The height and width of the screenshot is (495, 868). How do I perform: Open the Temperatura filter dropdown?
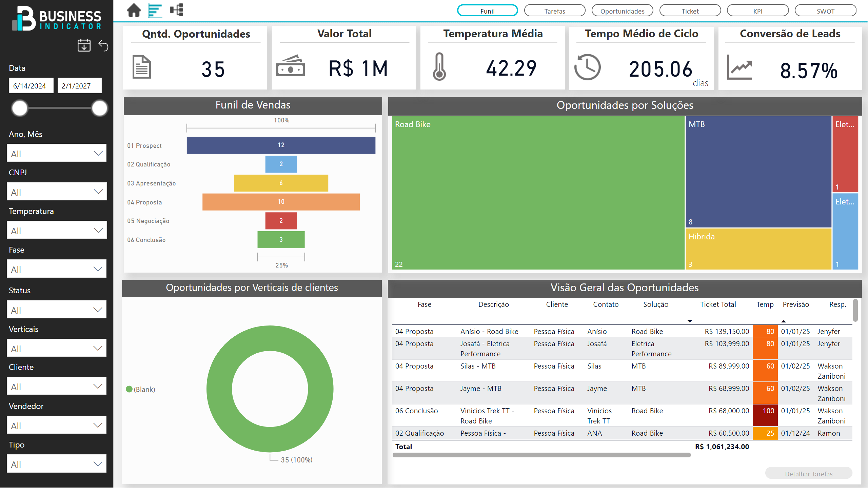pyautogui.click(x=56, y=231)
